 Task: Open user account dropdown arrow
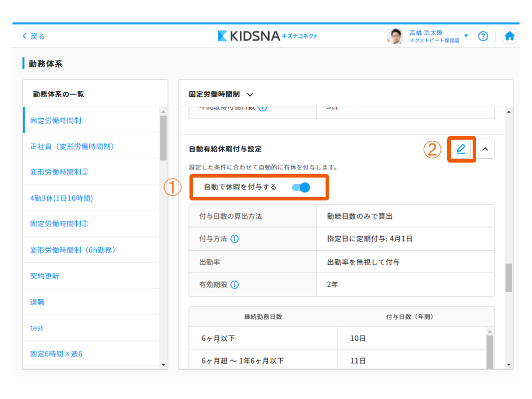(x=466, y=36)
